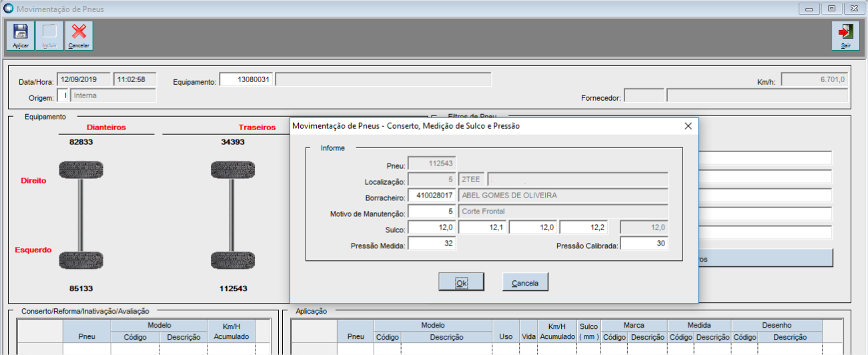Click the Esquerdo label
868x355 pixels.
click(x=33, y=250)
